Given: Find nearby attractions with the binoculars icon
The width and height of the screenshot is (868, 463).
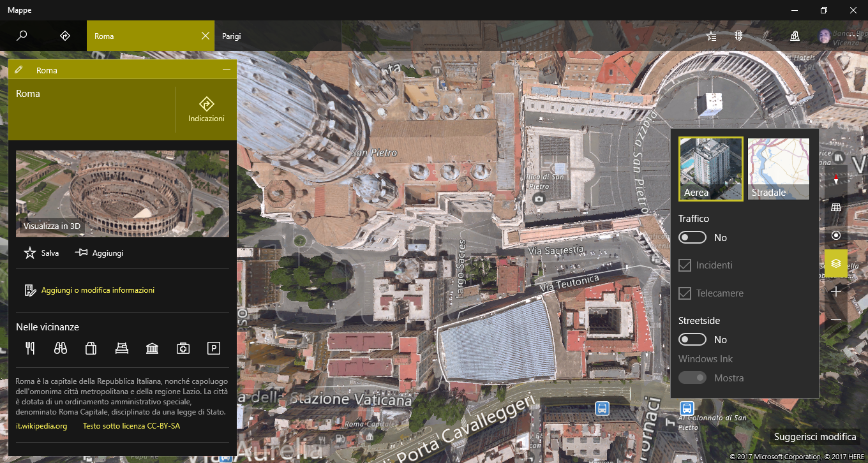Looking at the screenshot, I should pos(61,348).
